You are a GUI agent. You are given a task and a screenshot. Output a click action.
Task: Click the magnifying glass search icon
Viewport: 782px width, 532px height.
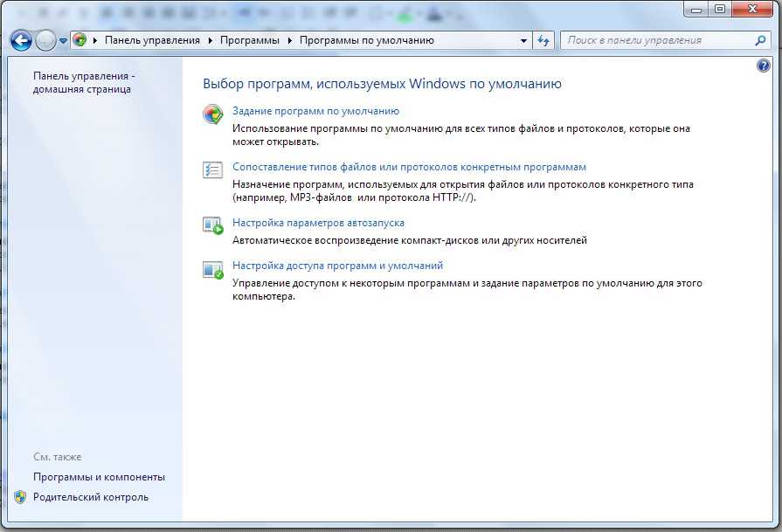760,40
